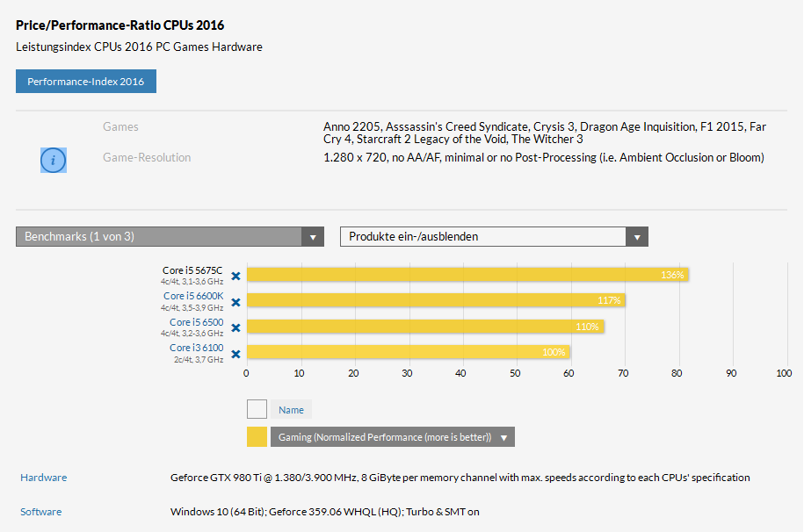The height and width of the screenshot is (532, 804).
Task: Click the axis value 100
Action: (784, 374)
